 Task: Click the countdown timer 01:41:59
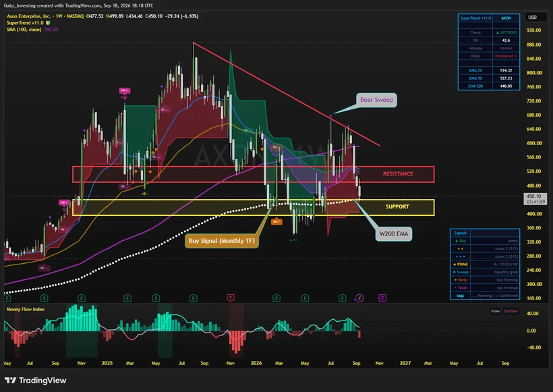pyautogui.click(x=535, y=202)
